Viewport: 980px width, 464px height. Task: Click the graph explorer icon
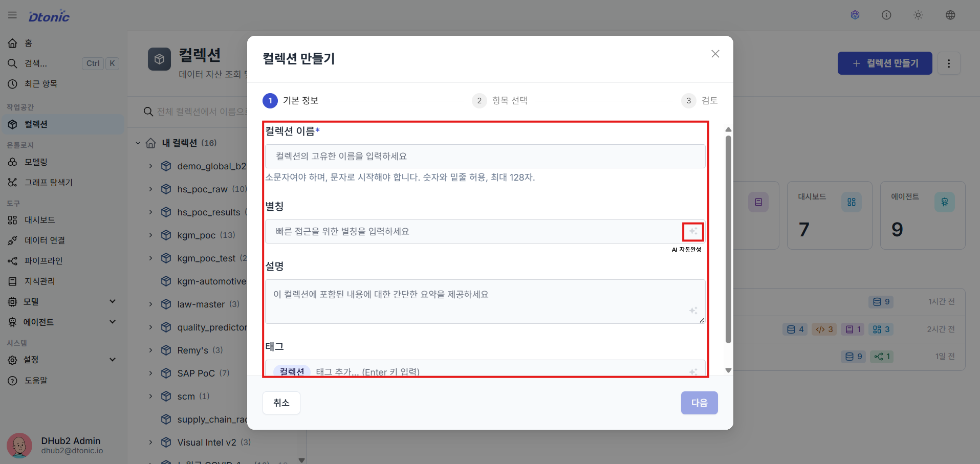tap(12, 183)
